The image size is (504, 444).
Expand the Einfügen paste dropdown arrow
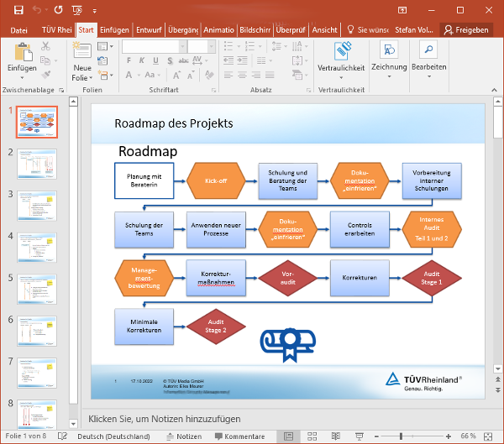click(x=22, y=77)
